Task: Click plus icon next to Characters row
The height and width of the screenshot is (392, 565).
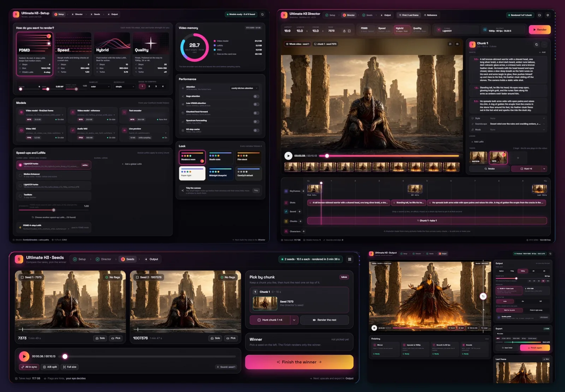Action: pyautogui.click(x=304, y=232)
